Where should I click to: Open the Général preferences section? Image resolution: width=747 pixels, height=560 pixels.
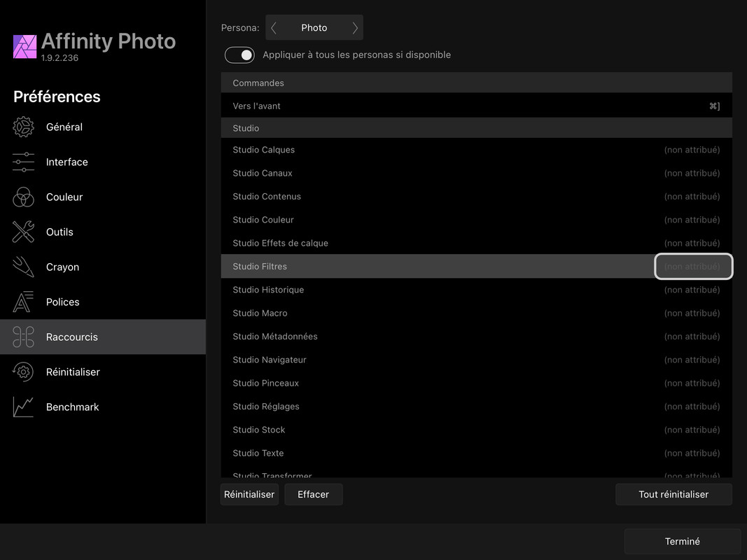click(x=103, y=127)
